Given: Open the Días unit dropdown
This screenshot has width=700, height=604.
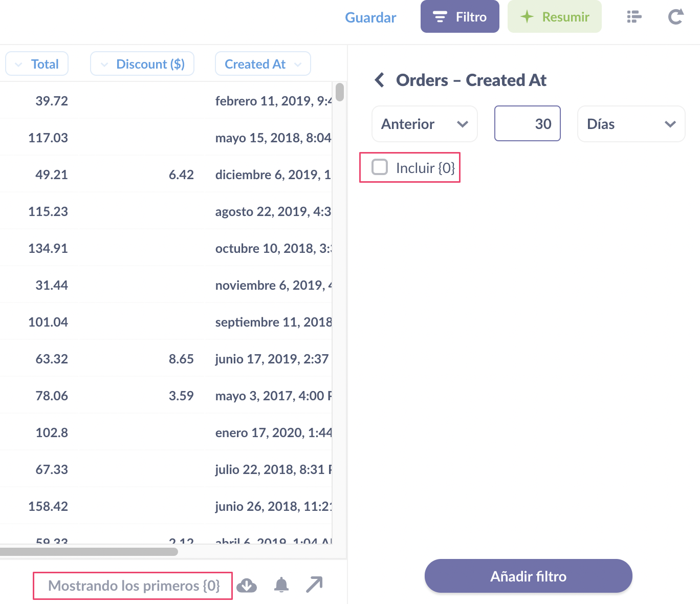Looking at the screenshot, I should click(631, 124).
